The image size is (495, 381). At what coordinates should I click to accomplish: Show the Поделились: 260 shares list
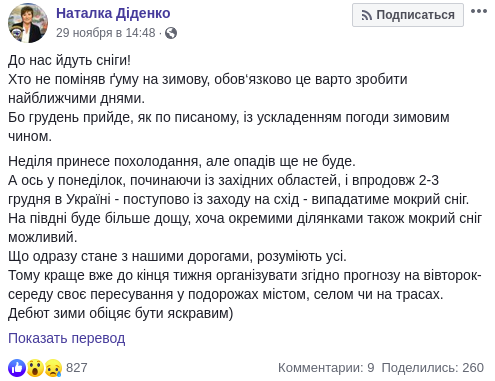[x=432, y=368]
